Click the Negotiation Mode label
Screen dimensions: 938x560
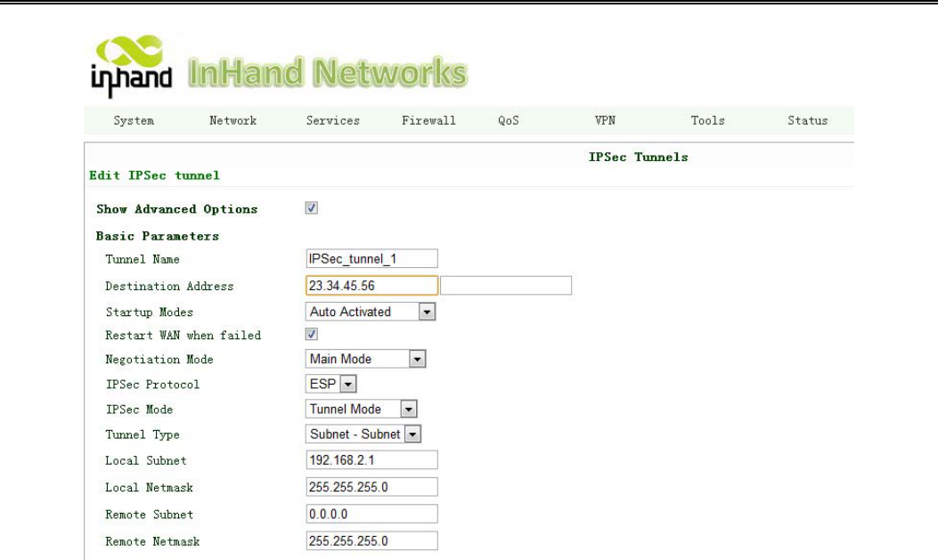[159, 359]
